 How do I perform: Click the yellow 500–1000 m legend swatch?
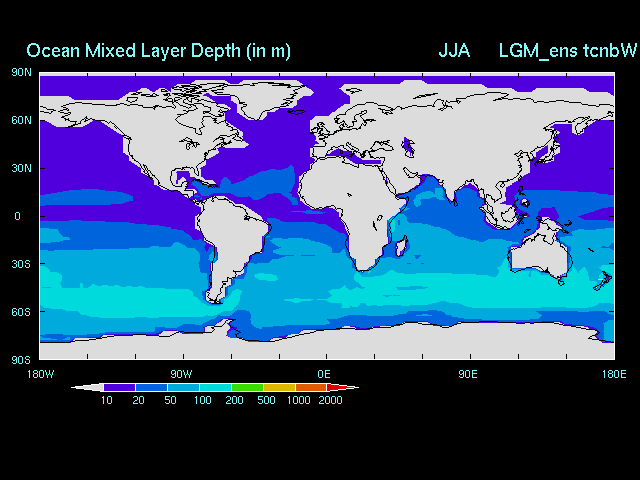tap(279, 387)
